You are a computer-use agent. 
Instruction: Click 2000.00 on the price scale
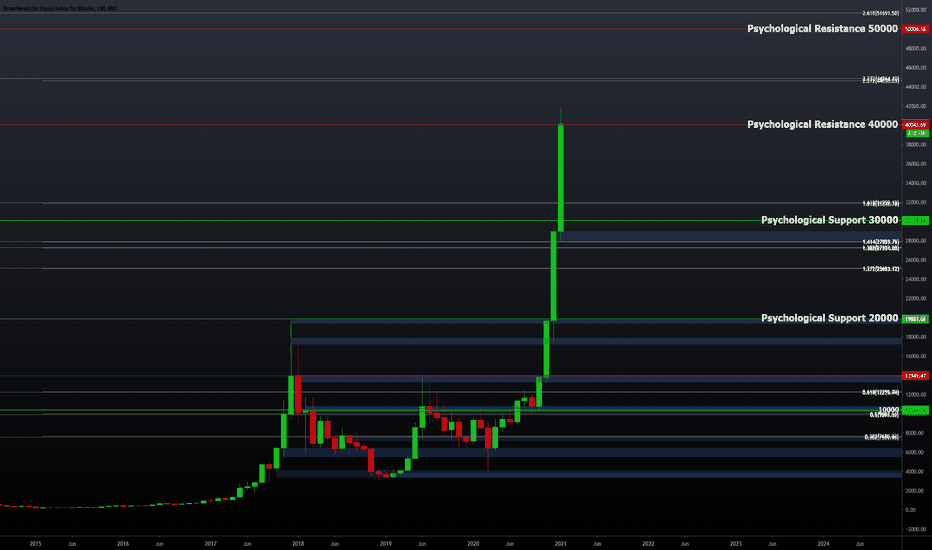click(916, 491)
